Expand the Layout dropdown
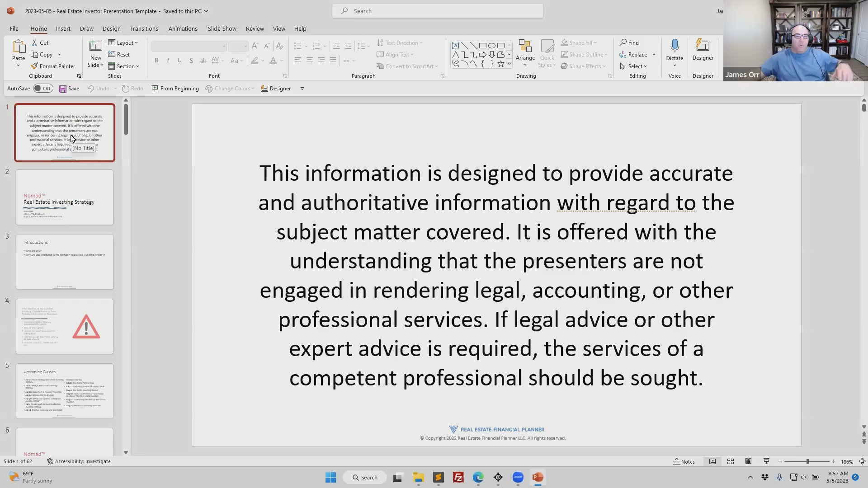 click(x=123, y=42)
